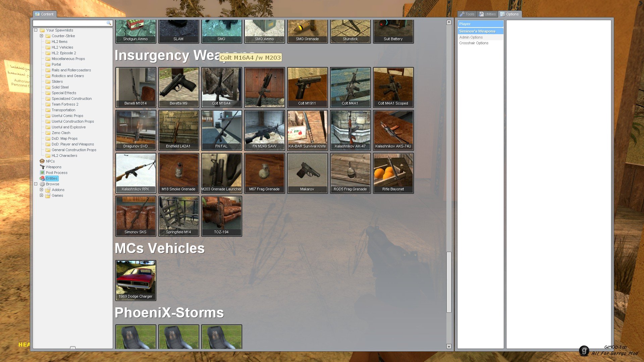644x362 pixels.
Task: Open the Post Process category
Action: click(x=57, y=173)
